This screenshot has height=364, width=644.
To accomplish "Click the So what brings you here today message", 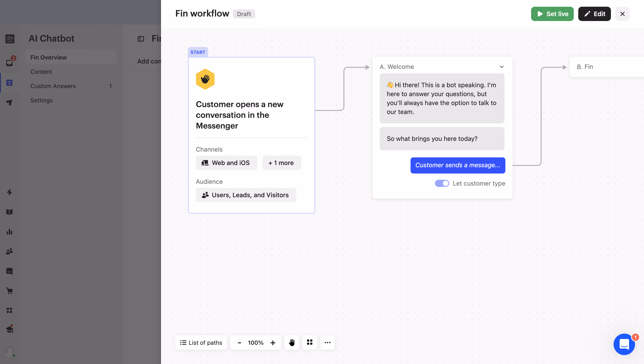I will 442,138.
